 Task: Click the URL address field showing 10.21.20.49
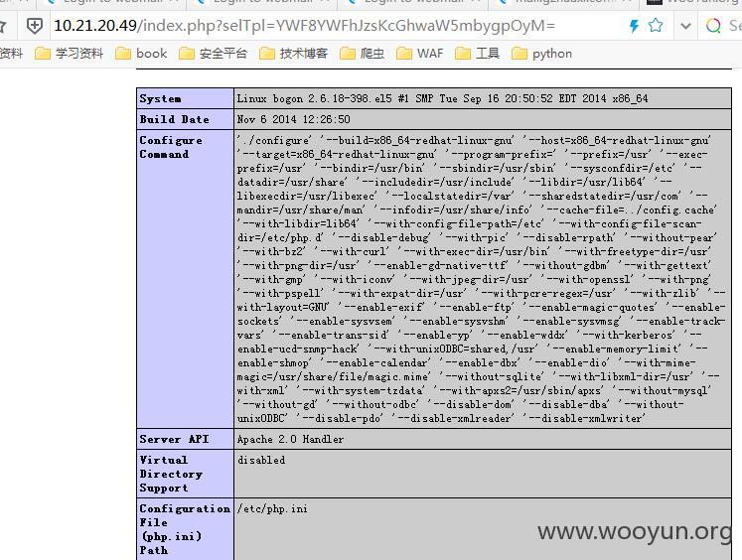click(x=298, y=26)
